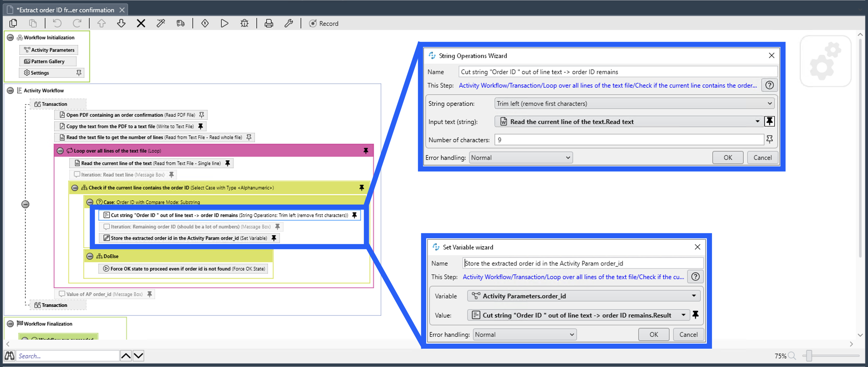Toggle pin on Settings item

79,73
